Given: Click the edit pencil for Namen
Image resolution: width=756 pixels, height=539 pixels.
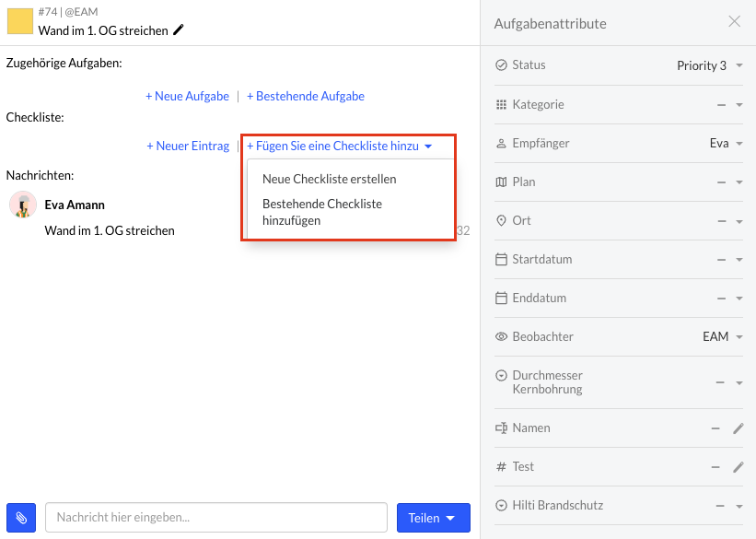Looking at the screenshot, I should tap(739, 428).
